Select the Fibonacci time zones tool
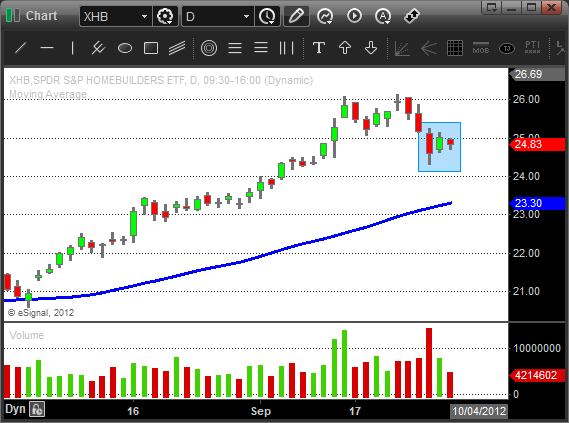 286,48
